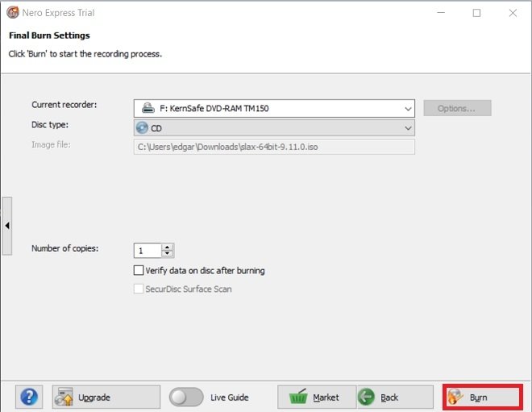Open the Disc type dropdown showing CD

point(274,128)
